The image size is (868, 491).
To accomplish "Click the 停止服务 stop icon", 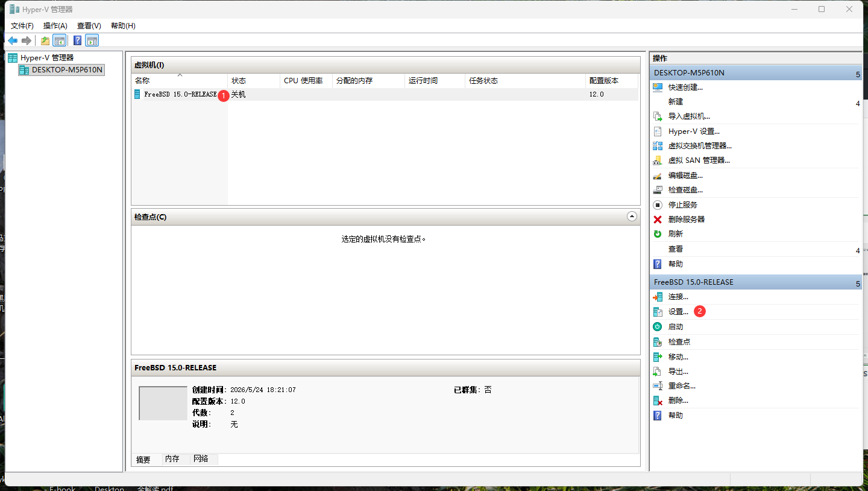I will tap(658, 205).
